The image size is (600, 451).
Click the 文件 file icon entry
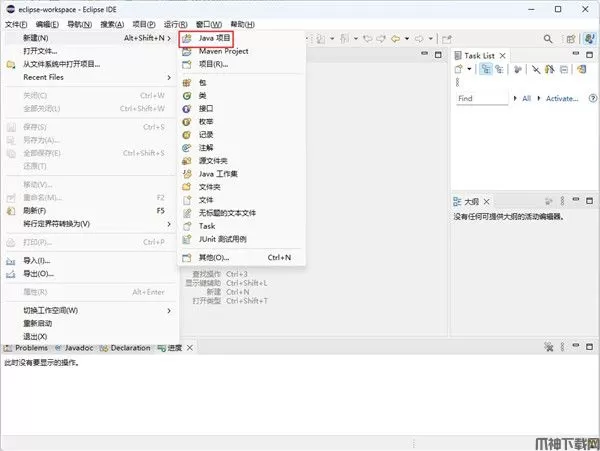click(x=187, y=200)
